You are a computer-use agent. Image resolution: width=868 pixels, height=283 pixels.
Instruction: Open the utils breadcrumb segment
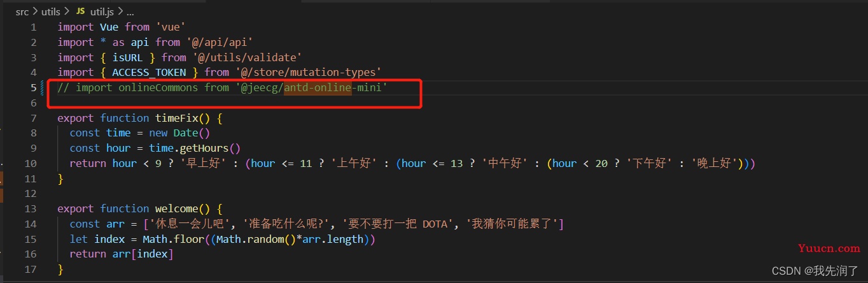point(50,11)
